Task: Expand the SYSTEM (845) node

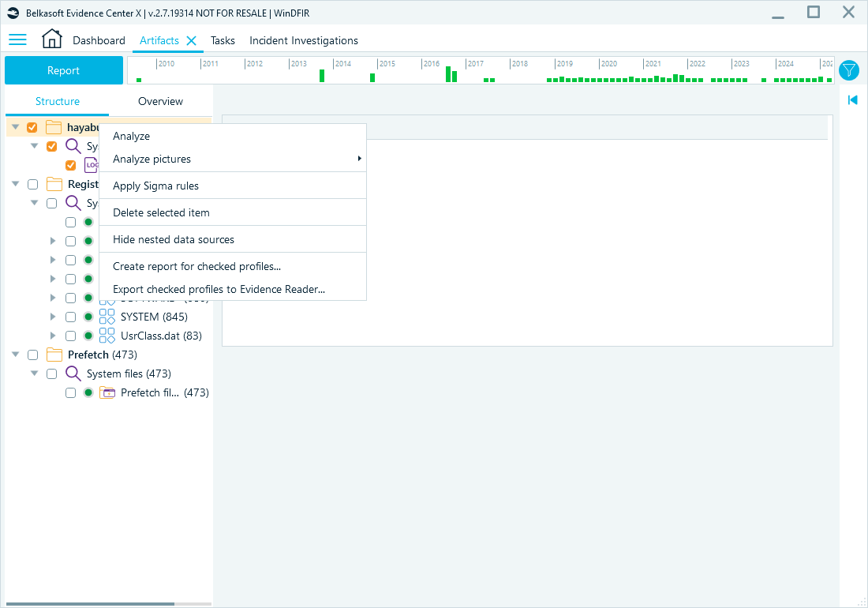Action: coord(53,317)
